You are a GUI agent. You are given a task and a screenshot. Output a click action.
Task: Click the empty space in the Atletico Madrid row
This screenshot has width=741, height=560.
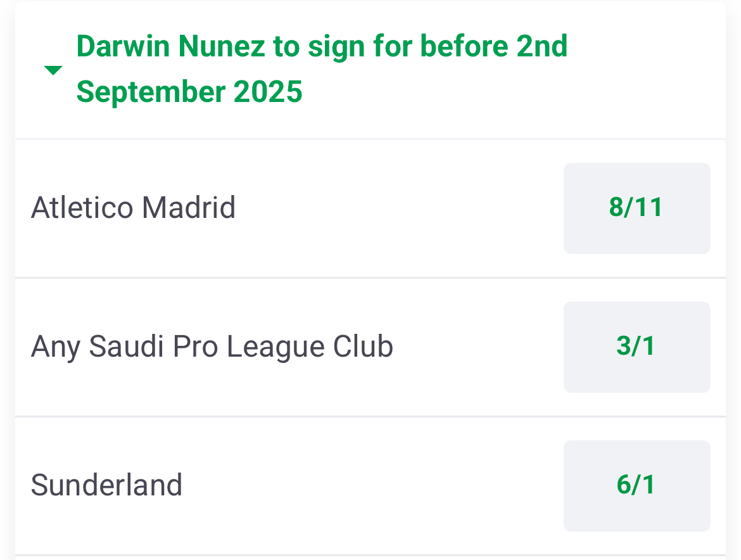point(400,208)
